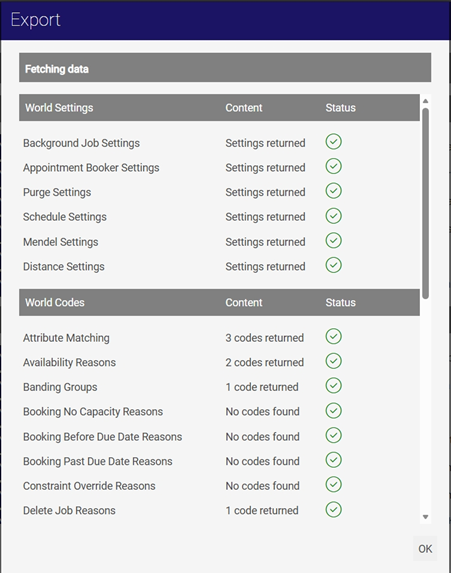Click the Delete Job Reasons status checkmark
Screen dimensions: 451x573
click(333, 509)
